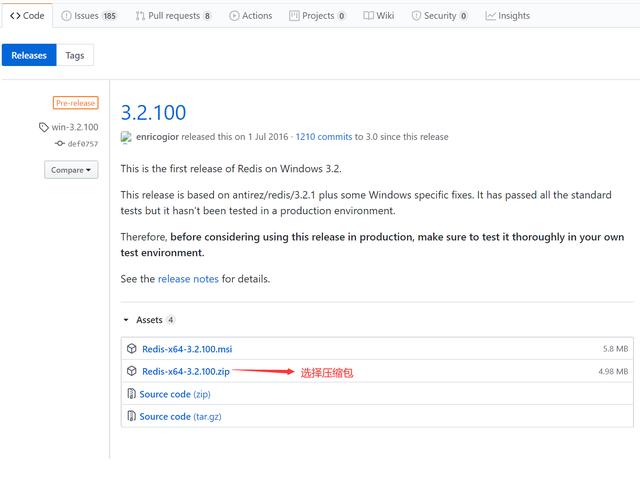Open commit def0757

83,144
